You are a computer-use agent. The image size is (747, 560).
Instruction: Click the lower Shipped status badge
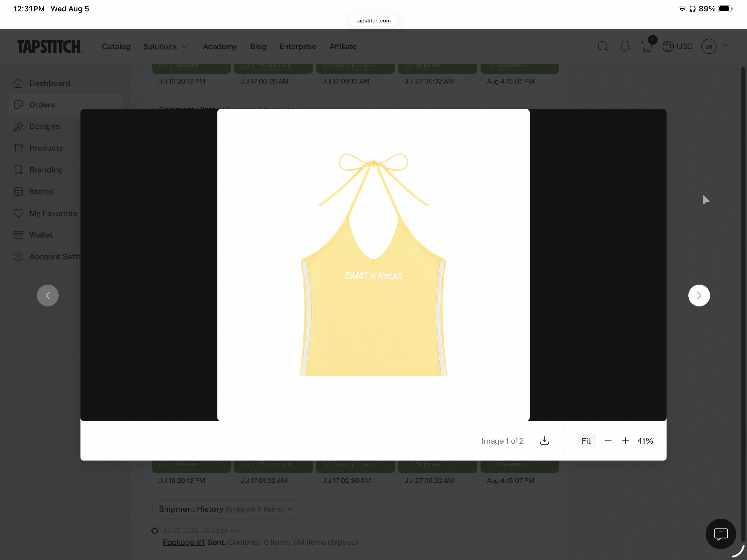tap(437, 466)
